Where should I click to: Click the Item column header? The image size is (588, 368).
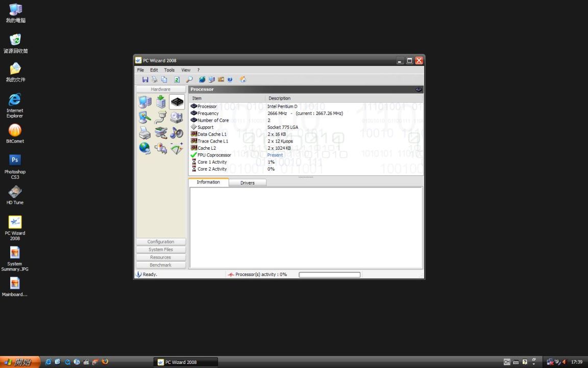click(x=227, y=98)
